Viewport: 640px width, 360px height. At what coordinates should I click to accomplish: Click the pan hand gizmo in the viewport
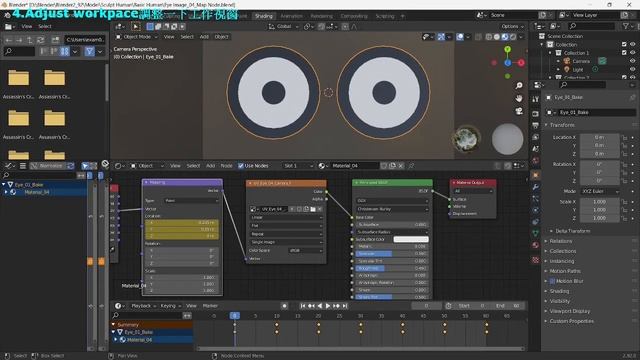519,98
